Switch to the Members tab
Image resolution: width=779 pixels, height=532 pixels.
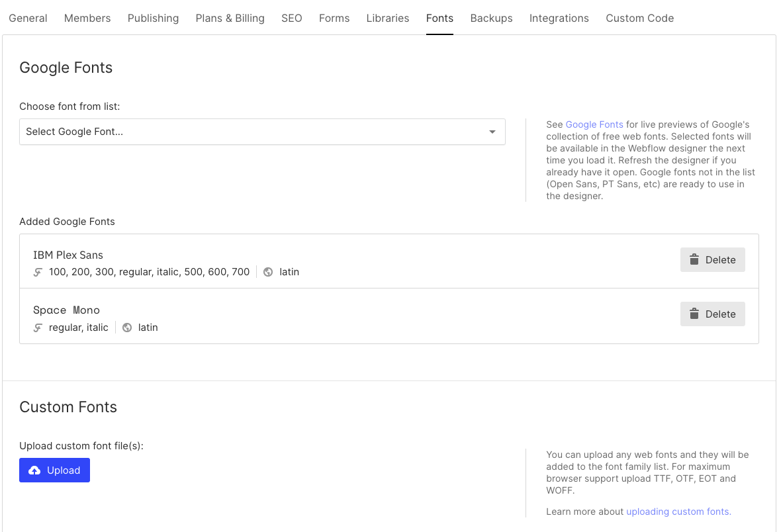click(87, 19)
